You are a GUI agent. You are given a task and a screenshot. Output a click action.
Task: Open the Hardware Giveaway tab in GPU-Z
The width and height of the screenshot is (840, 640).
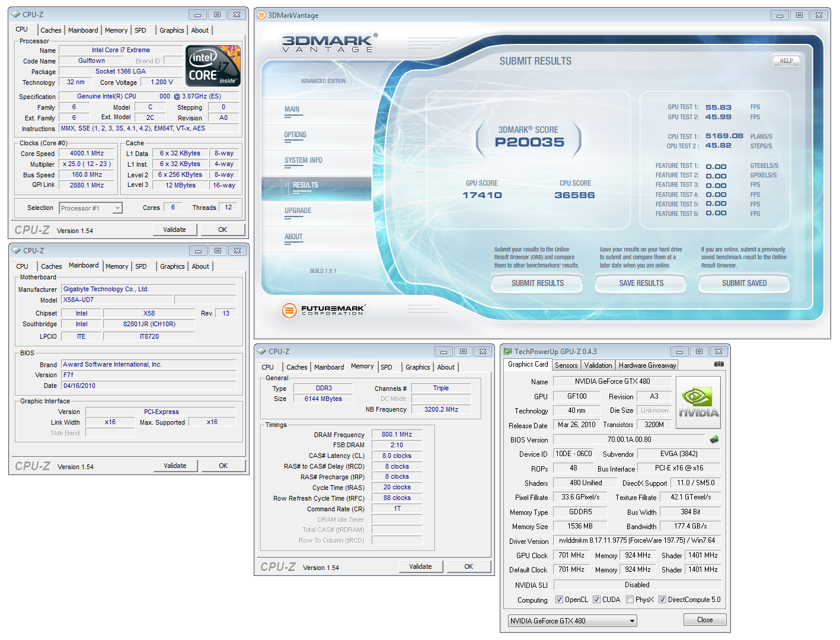point(647,365)
